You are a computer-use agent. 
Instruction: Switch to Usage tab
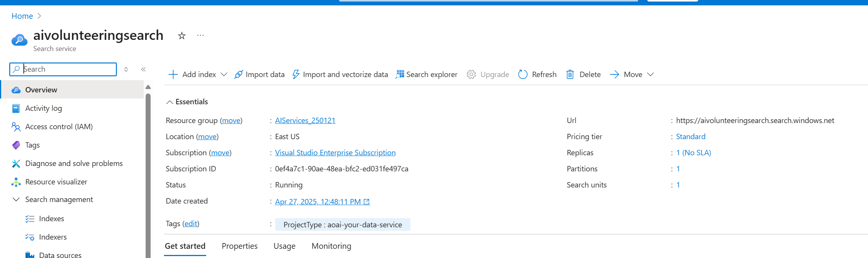click(284, 246)
